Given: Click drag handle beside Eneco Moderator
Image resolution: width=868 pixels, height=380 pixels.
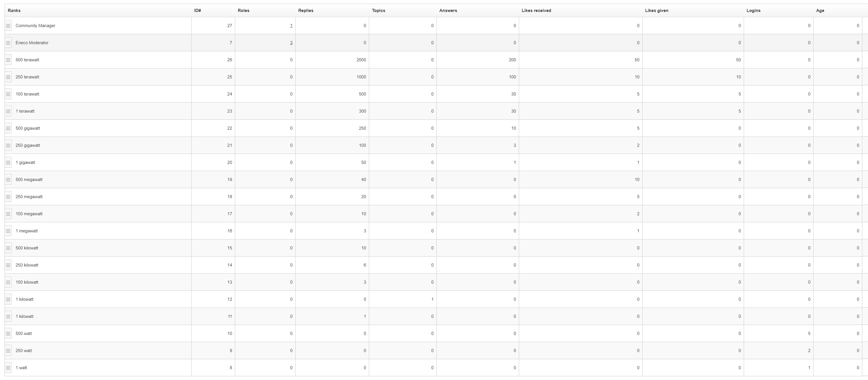Looking at the screenshot, I should (8, 43).
